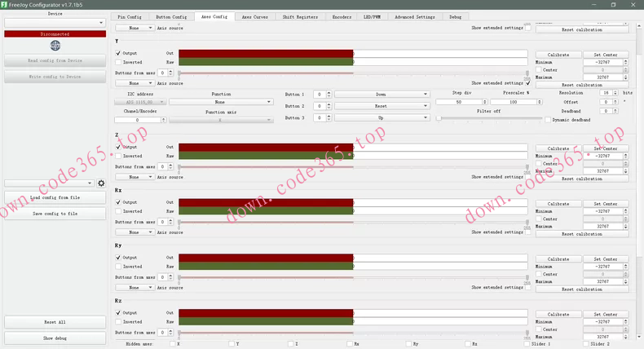Click the Deadband spinbox
Screen dimensions: 644x349
point(609,111)
